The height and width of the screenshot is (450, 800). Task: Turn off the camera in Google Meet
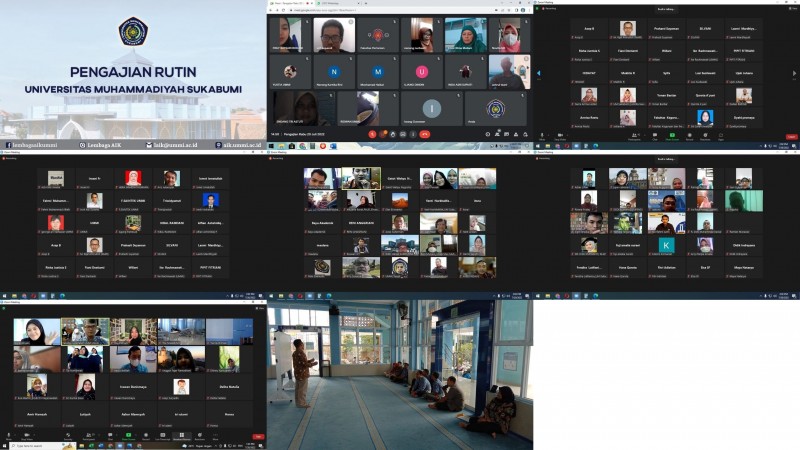pyautogui.click(x=383, y=134)
